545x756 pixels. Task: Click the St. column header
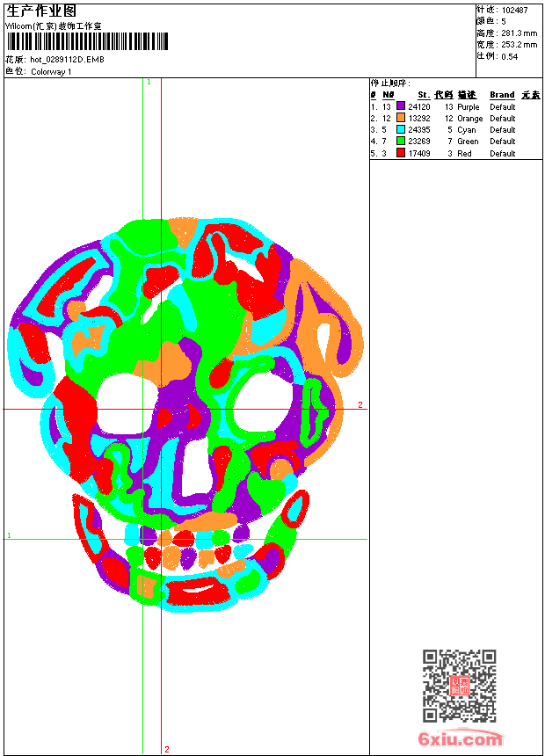tap(423, 94)
